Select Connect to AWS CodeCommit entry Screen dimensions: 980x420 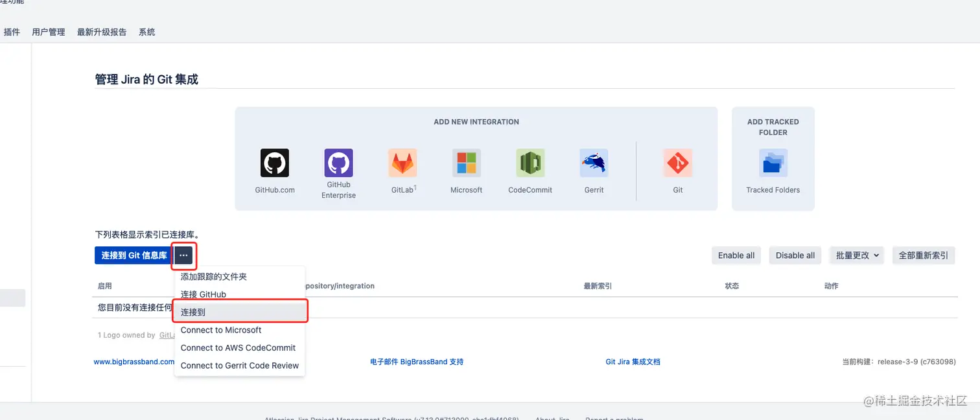pos(240,347)
